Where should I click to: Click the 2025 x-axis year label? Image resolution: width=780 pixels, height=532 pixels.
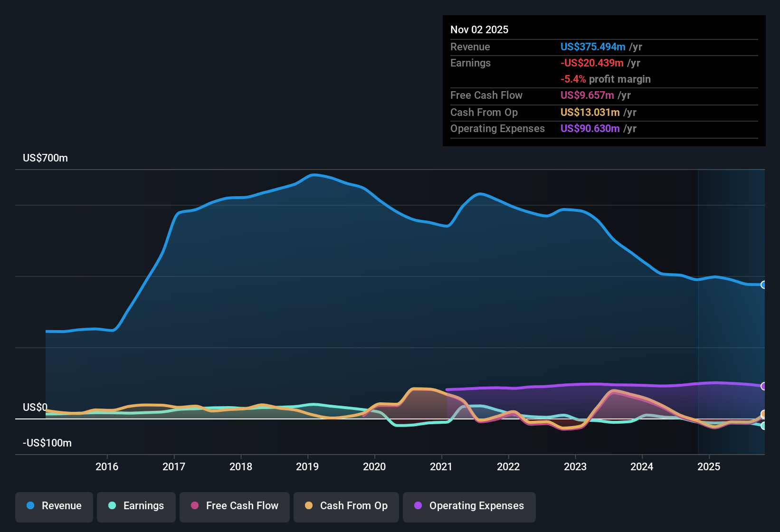pos(709,466)
